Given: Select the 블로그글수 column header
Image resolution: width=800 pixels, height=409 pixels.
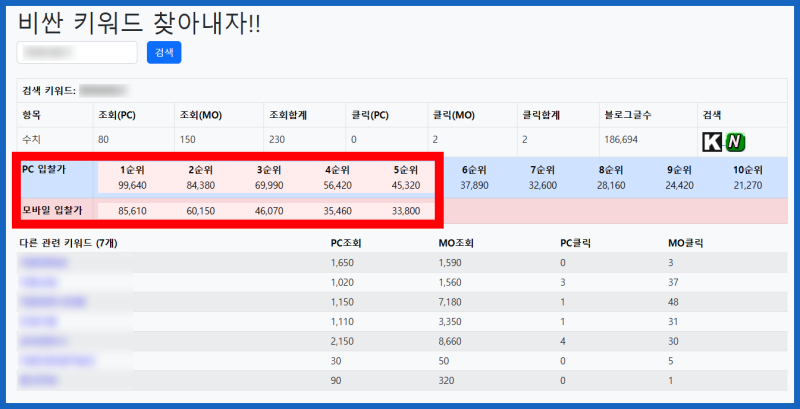Looking at the screenshot, I should pos(627,115).
